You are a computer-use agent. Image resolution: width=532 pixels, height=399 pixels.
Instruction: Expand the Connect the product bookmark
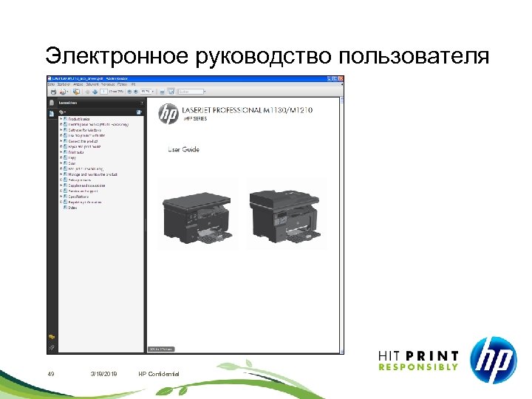point(61,141)
